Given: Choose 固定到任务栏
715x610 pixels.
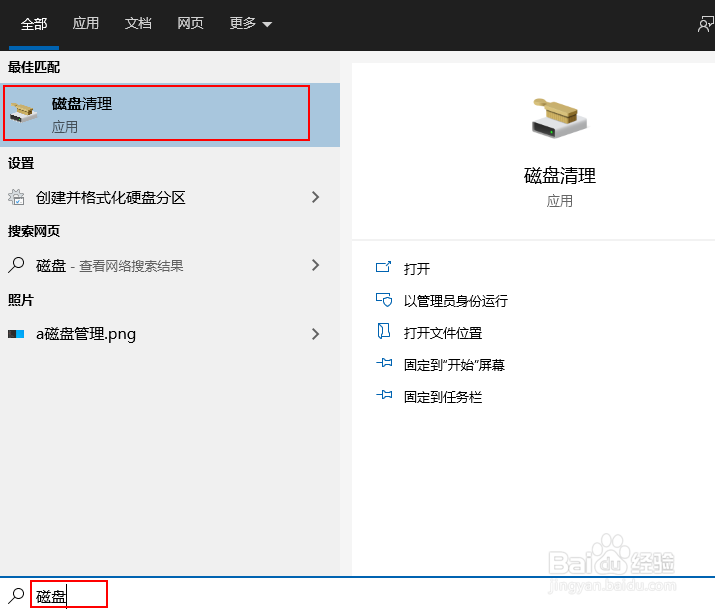Looking at the screenshot, I should 443,397.
